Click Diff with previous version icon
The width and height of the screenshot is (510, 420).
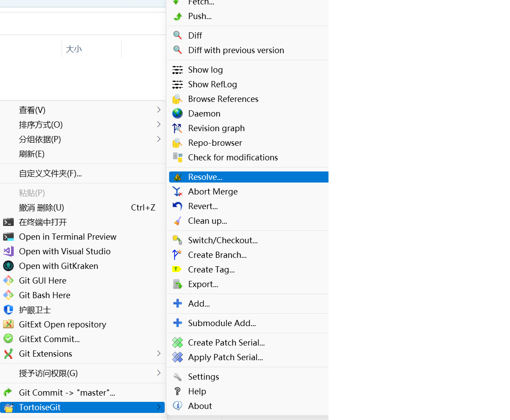click(178, 50)
